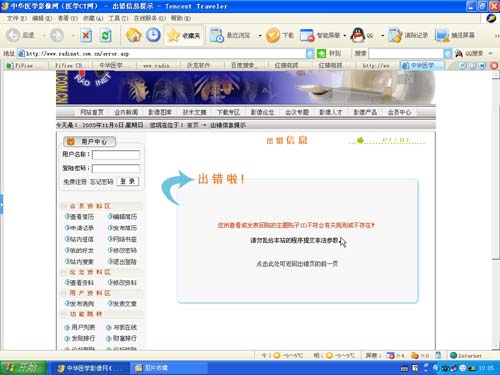Expand the forward button history dropdown arrow
Screen dimensions: 500x375
73,35
